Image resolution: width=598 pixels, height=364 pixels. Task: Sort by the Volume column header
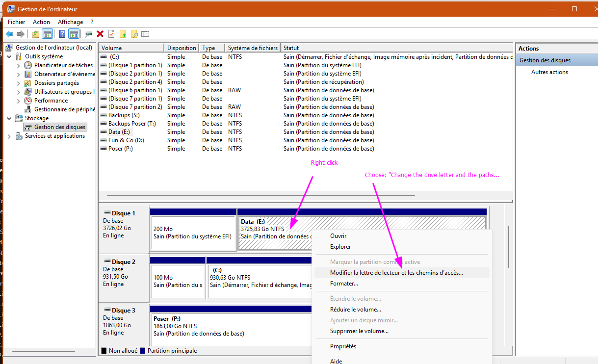coord(131,48)
